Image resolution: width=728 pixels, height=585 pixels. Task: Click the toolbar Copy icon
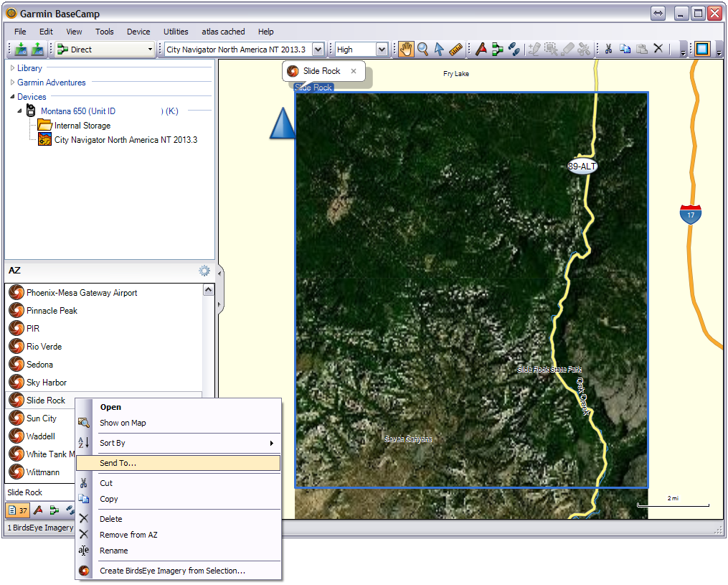(x=625, y=49)
